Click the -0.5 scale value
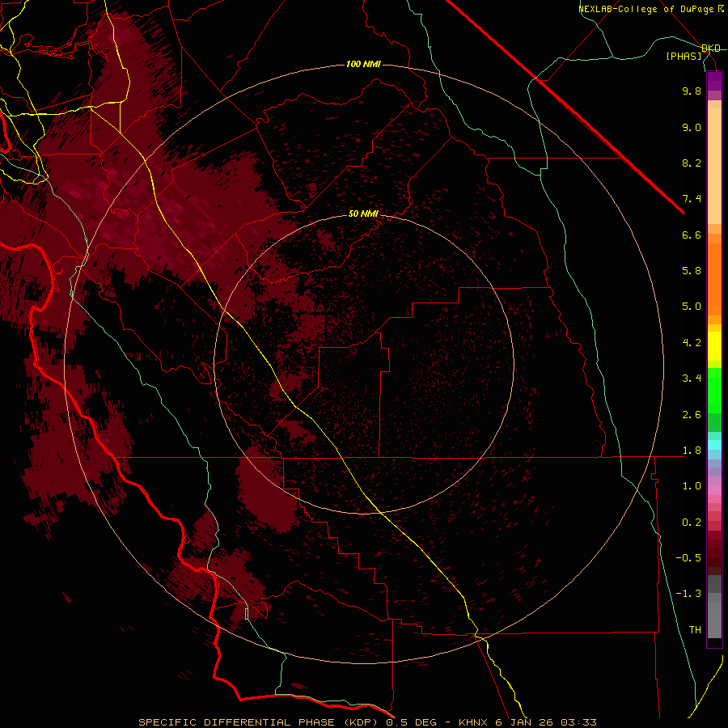 coord(688,558)
